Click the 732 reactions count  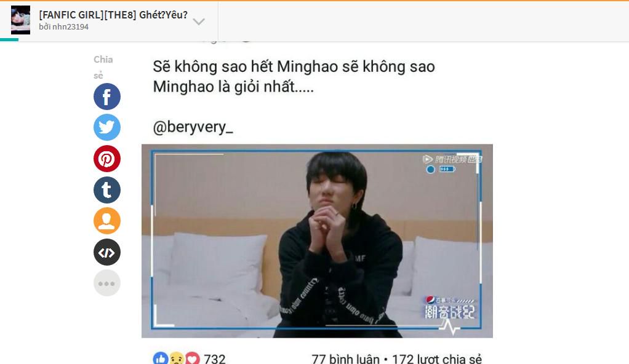215,359
